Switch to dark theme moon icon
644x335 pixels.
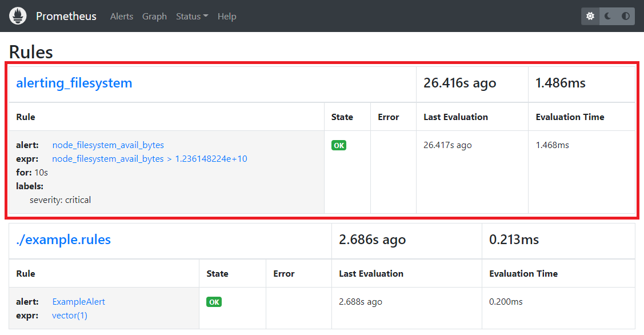[608, 16]
